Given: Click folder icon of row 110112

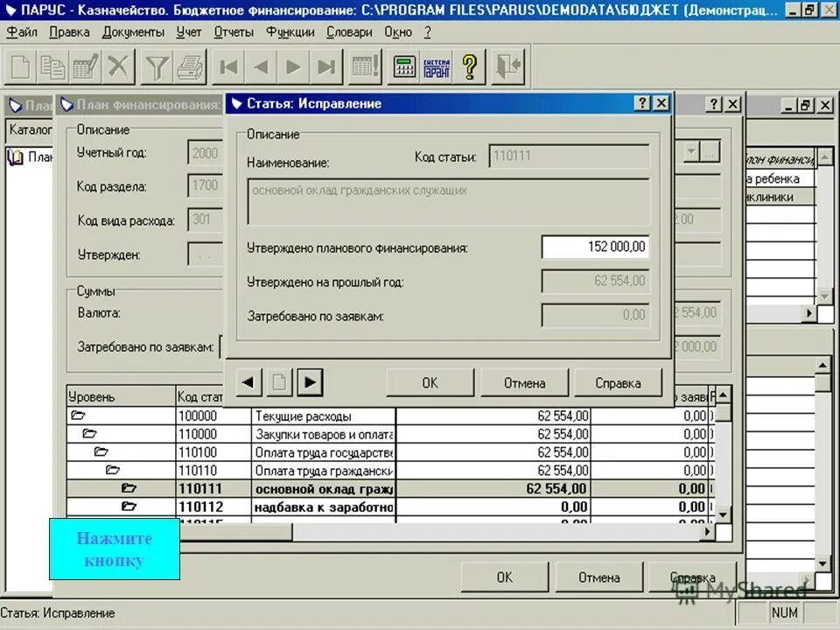Looking at the screenshot, I should 129,507.
